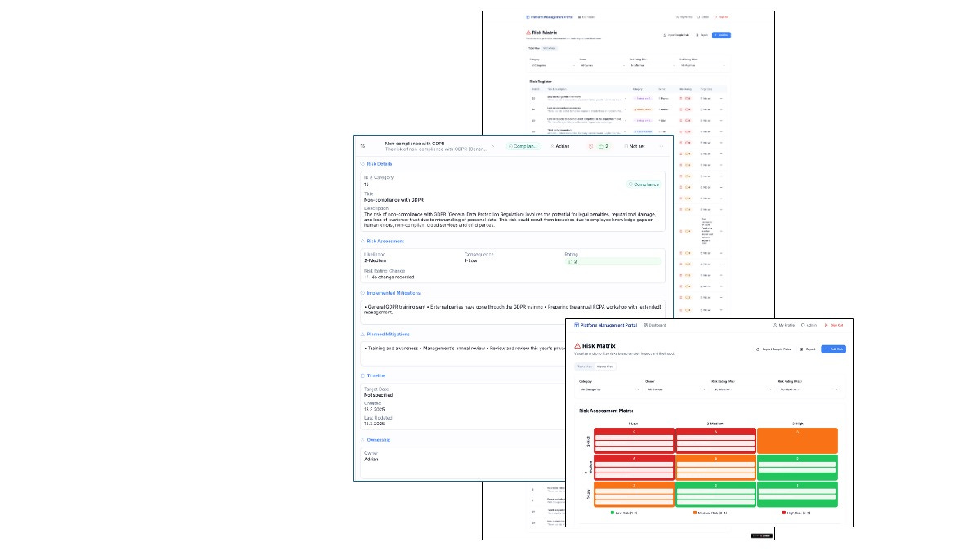Open Sign Out in the back table window
980x551 pixels.
(722, 17)
